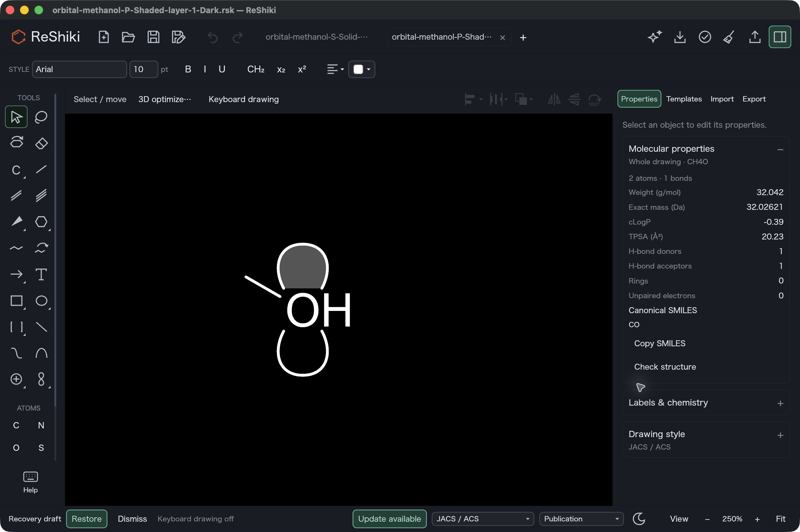The image size is (800, 532).
Task: Open the white text color swatch
Action: click(x=361, y=69)
